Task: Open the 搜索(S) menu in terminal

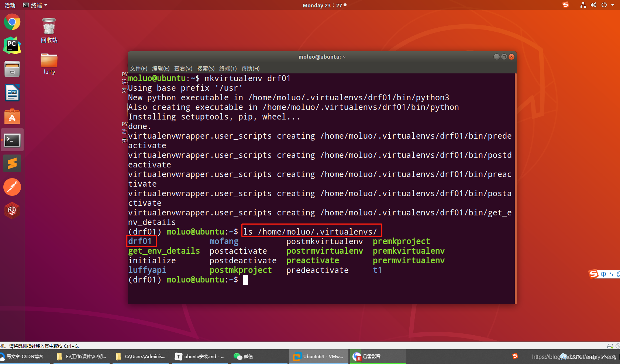Action: [x=206, y=69]
